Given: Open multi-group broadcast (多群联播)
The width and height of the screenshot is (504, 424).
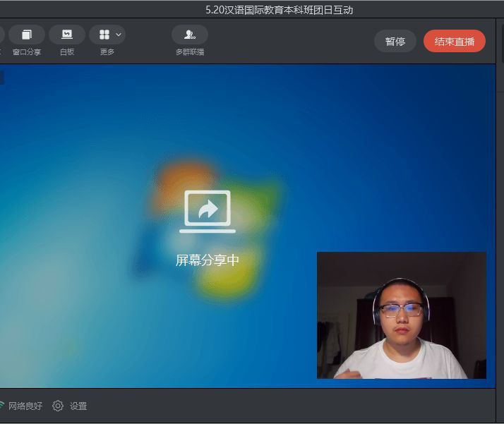Looking at the screenshot, I should [190, 35].
